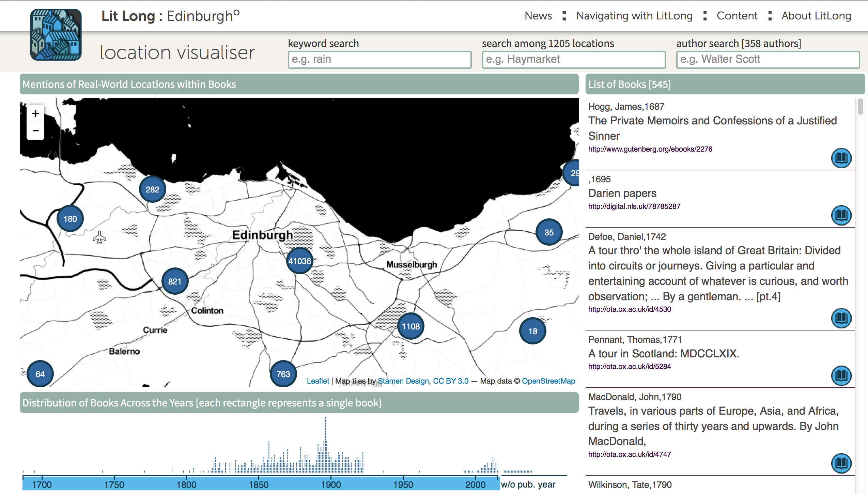The image size is (868, 494).
Task: Select 1900 on the years timeline
Action: pyautogui.click(x=331, y=484)
